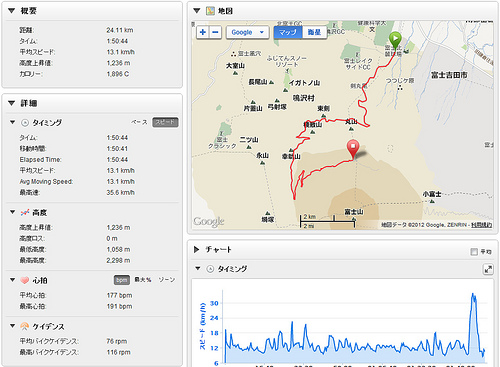
Task: Collapse the 概要 summary panel
Action: click(x=12, y=11)
